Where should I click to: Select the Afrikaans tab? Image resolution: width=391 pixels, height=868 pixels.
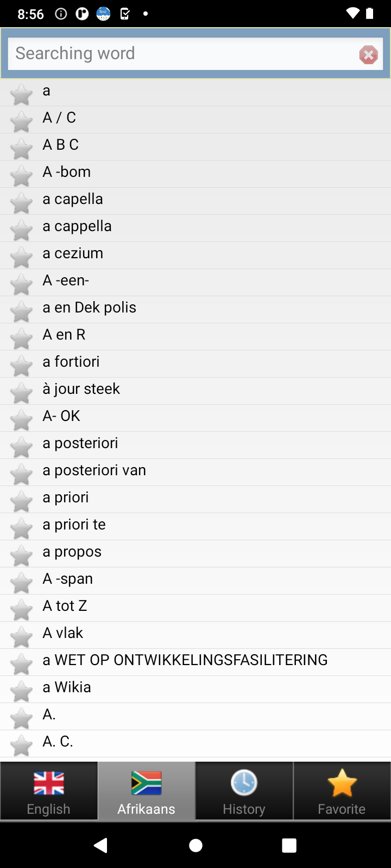point(147,791)
